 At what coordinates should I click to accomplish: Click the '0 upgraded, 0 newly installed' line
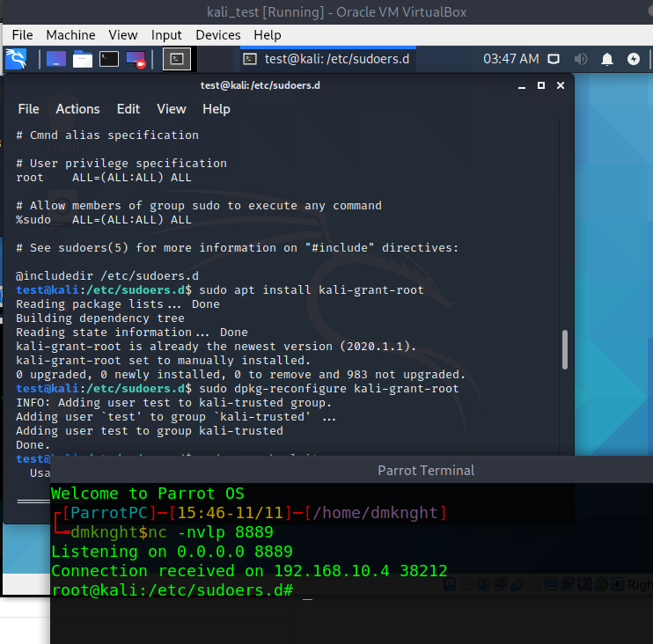pyautogui.click(x=241, y=374)
